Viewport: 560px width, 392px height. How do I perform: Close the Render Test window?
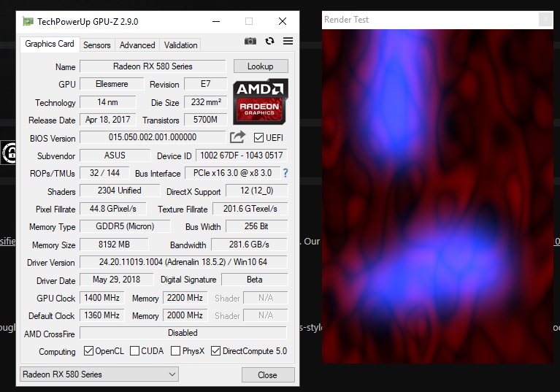click(x=545, y=20)
